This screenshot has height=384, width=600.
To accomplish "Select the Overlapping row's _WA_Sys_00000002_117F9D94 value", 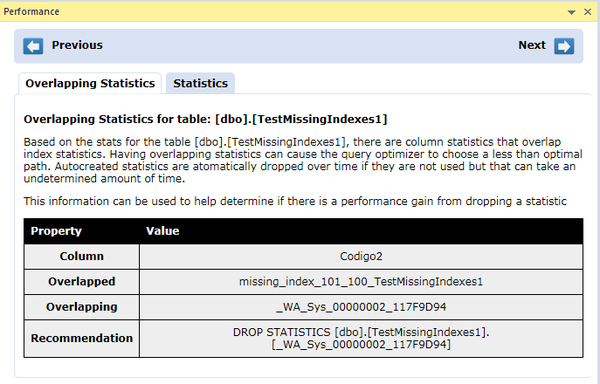I will pyautogui.click(x=361, y=307).
